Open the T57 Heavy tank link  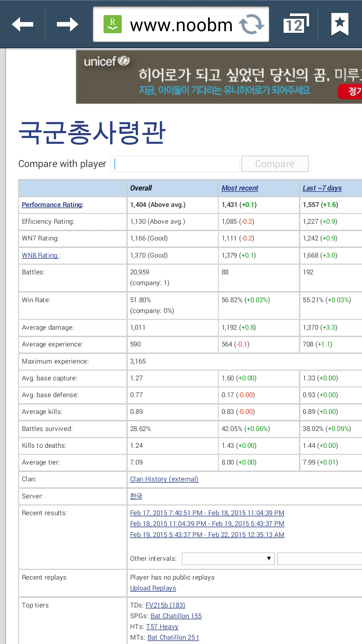[x=162, y=627]
